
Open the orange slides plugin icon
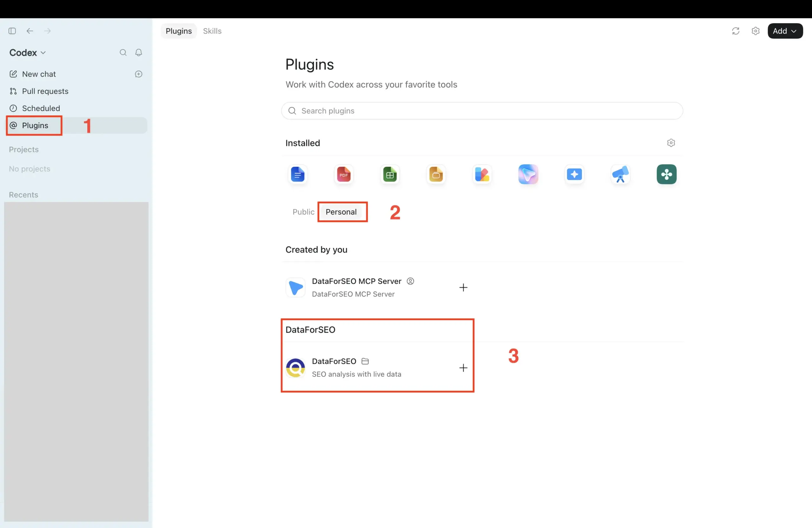(x=436, y=174)
